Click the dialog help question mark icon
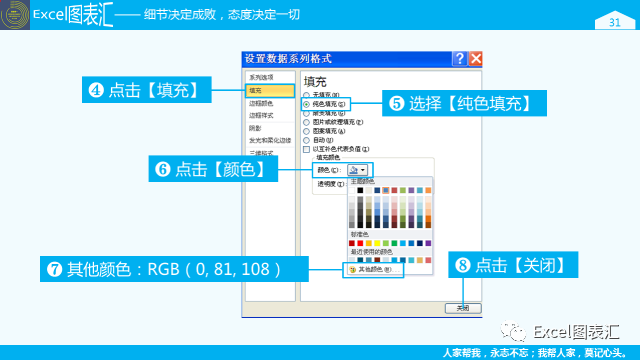This screenshot has width=640, height=360. pyautogui.click(x=460, y=59)
